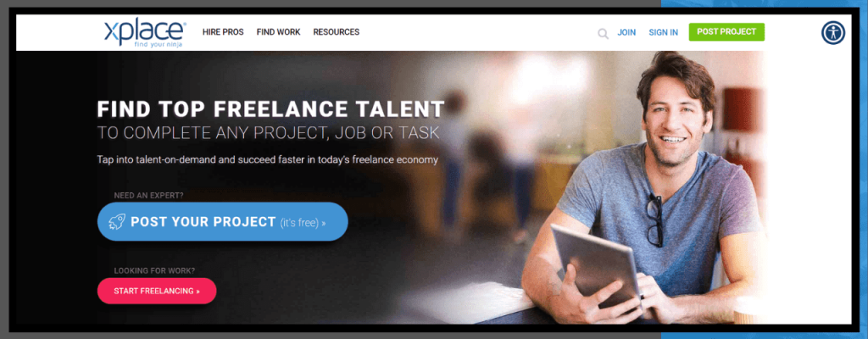Click the LOOKING FOR WORK? label

click(154, 271)
